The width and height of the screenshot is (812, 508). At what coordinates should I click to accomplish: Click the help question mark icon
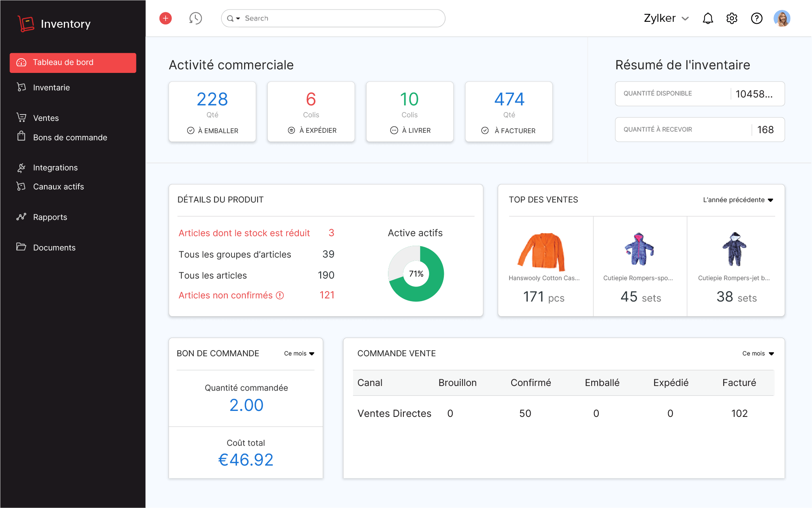coord(757,18)
